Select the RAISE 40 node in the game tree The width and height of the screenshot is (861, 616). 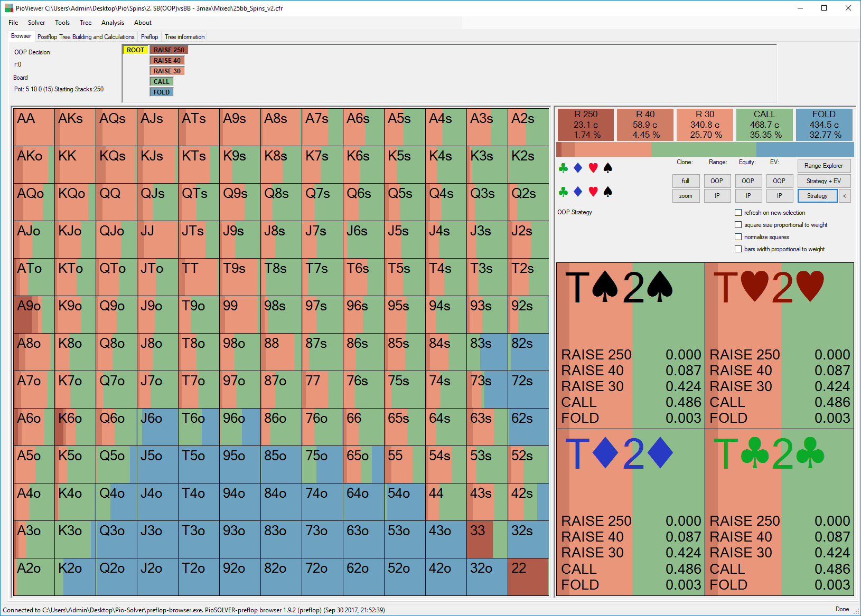166,60
